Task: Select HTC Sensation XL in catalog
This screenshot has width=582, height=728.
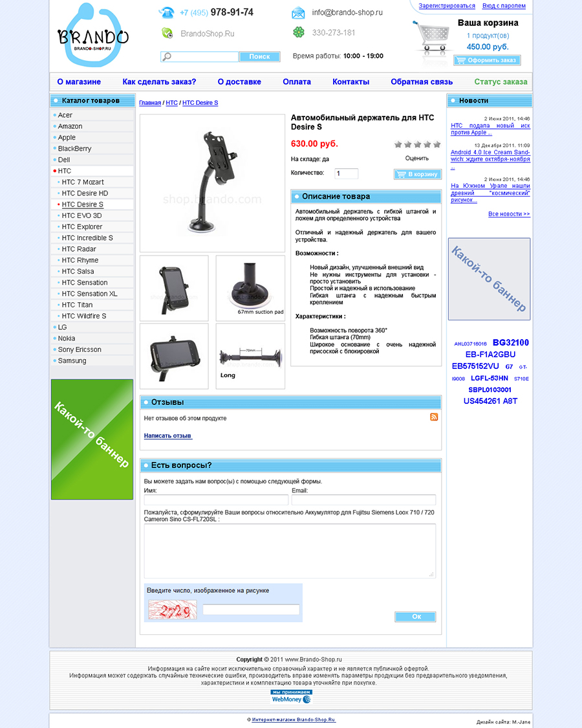Action: [x=89, y=294]
